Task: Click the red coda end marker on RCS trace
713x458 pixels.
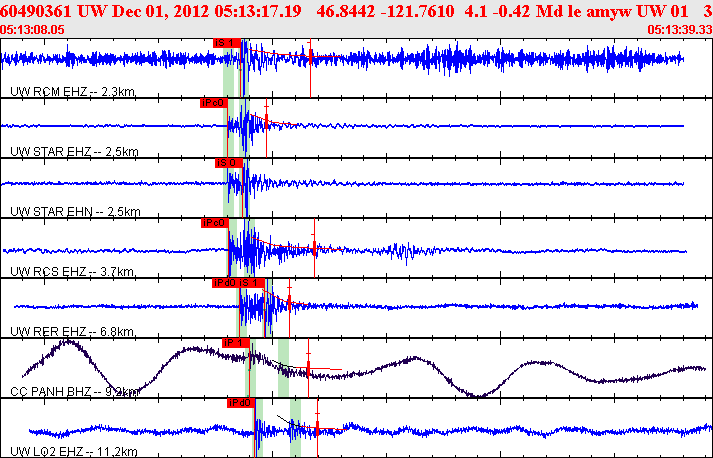Action: (314, 248)
